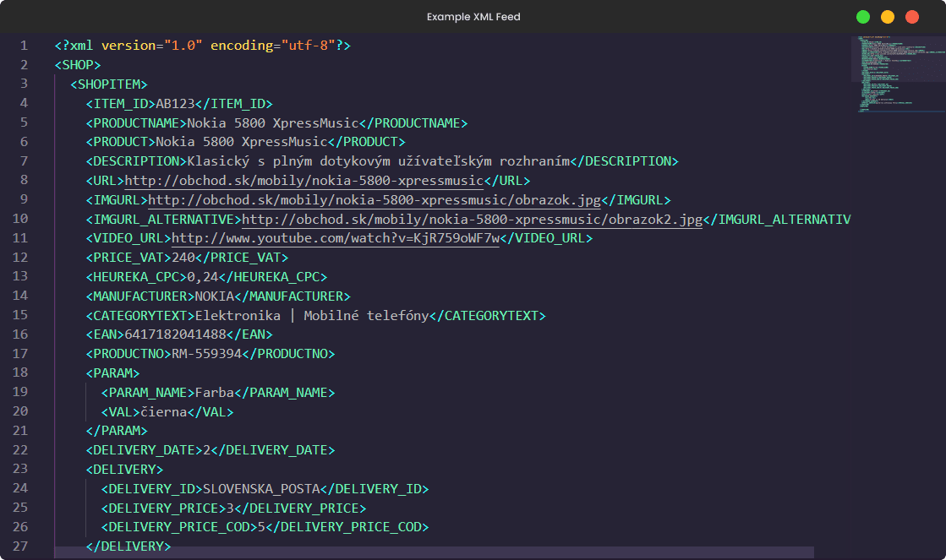Viewport: 946px width, 560px height.
Task: Click the red window dot
Action: pos(912,17)
